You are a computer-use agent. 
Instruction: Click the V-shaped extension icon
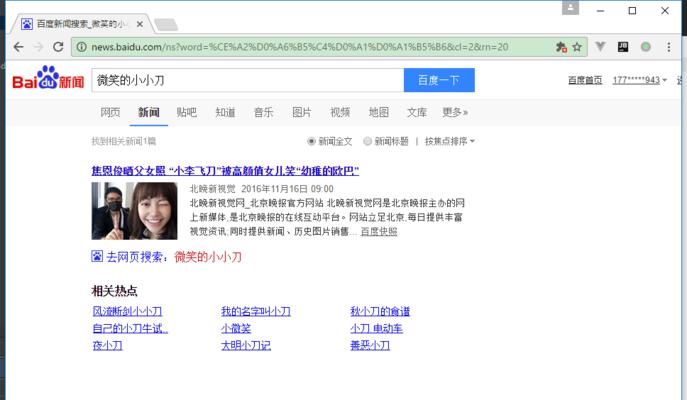point(600,46)
